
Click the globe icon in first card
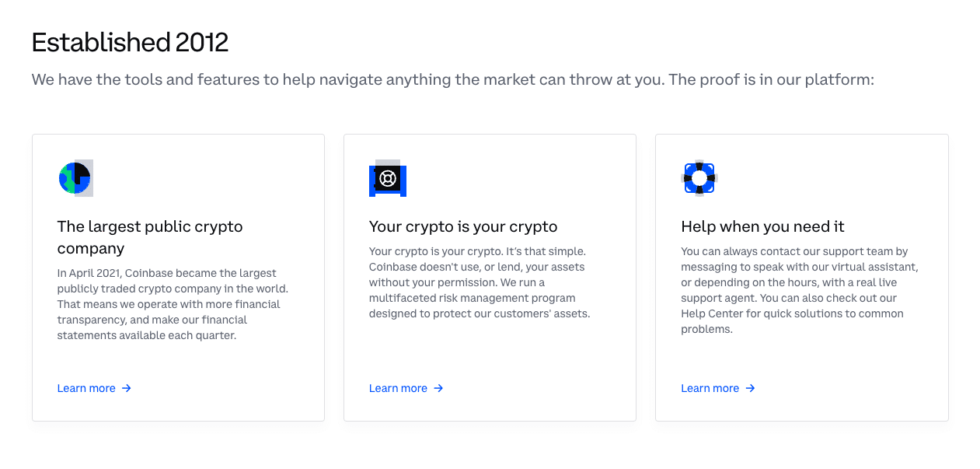(76, 178)
